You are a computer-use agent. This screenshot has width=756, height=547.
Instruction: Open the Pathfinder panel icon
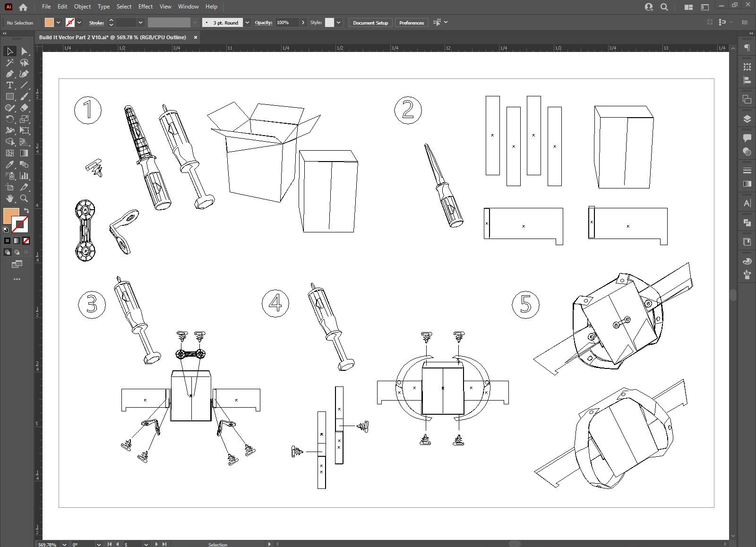click(x=747, y=222)
